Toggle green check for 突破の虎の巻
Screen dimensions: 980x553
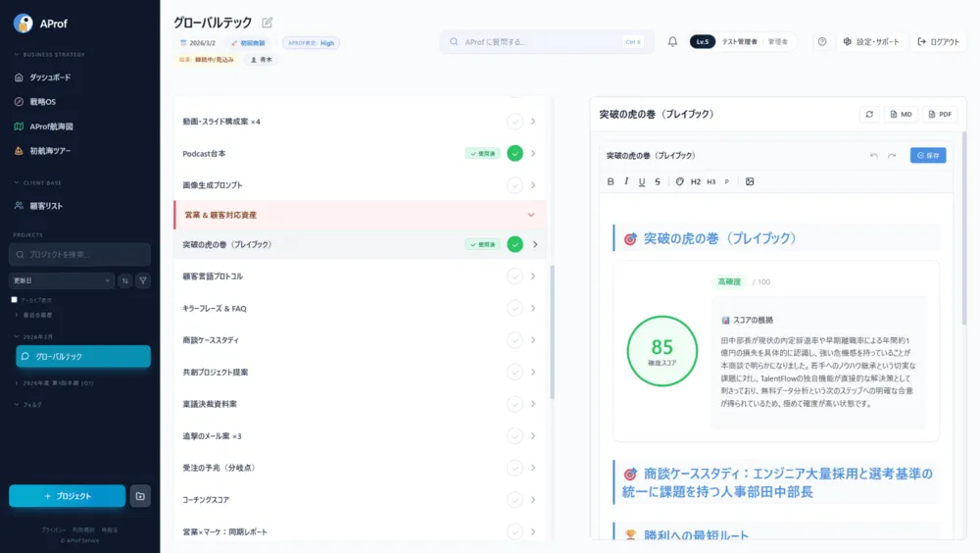(x=514, y=244)
